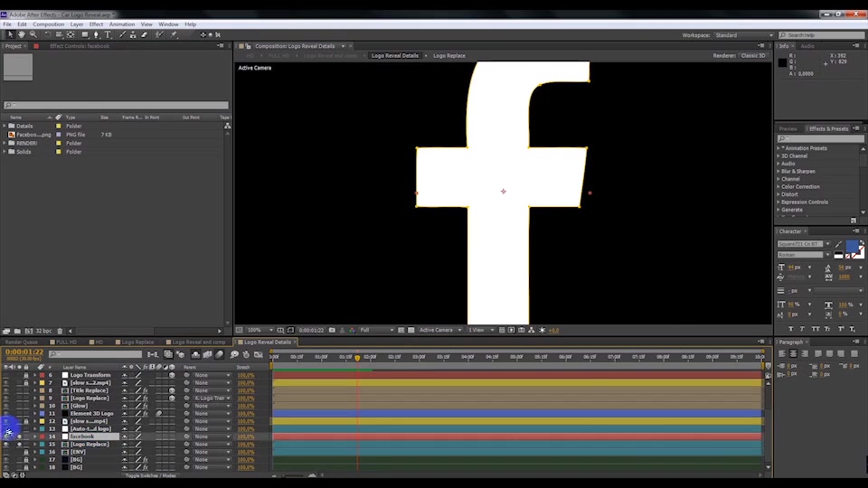Click Show Channel color management icon
The image size is (868, 488).
point(352,331)
